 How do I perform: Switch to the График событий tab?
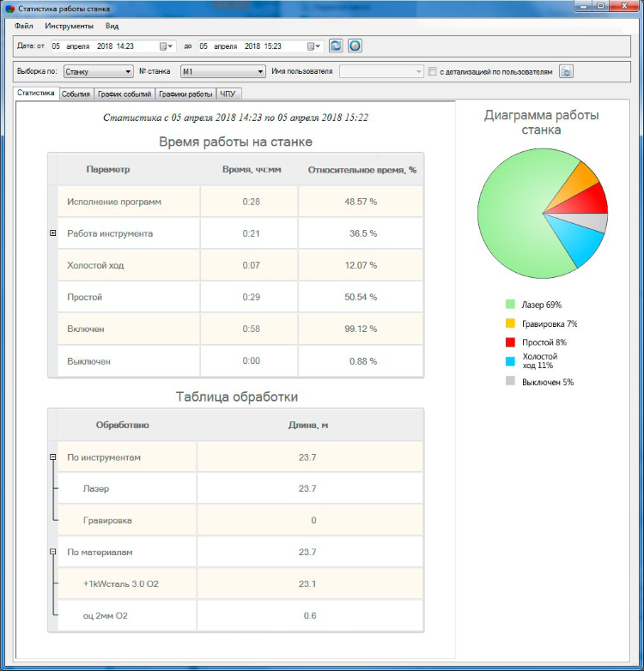pos(125,94)
